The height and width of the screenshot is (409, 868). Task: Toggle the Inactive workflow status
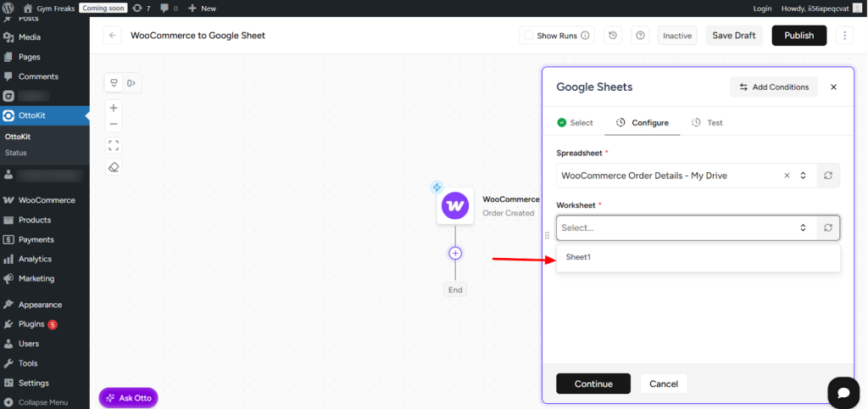coord(677,36)
